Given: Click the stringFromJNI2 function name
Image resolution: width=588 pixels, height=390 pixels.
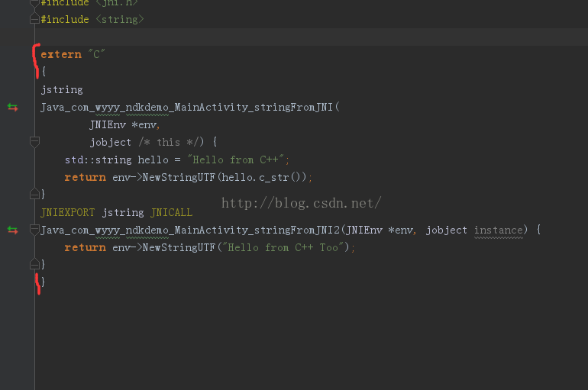Looking at the screenshot, I should tap(190, 230).
